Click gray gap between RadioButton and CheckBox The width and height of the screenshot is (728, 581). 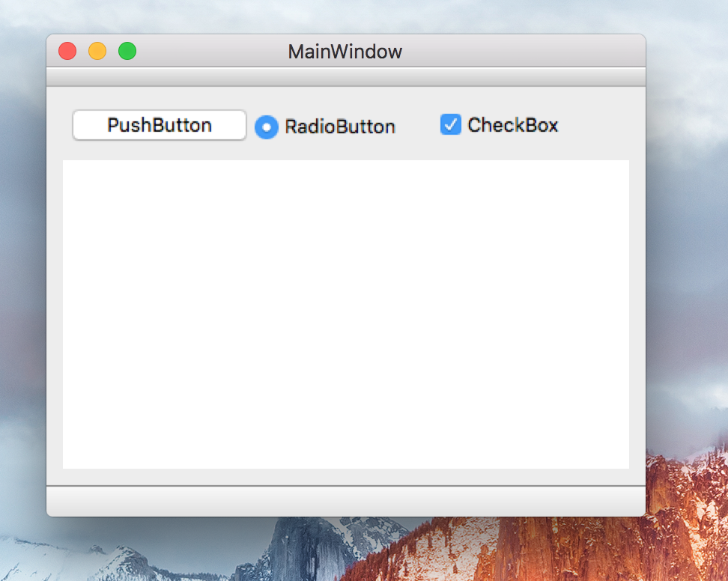click(x=417, y=126)
